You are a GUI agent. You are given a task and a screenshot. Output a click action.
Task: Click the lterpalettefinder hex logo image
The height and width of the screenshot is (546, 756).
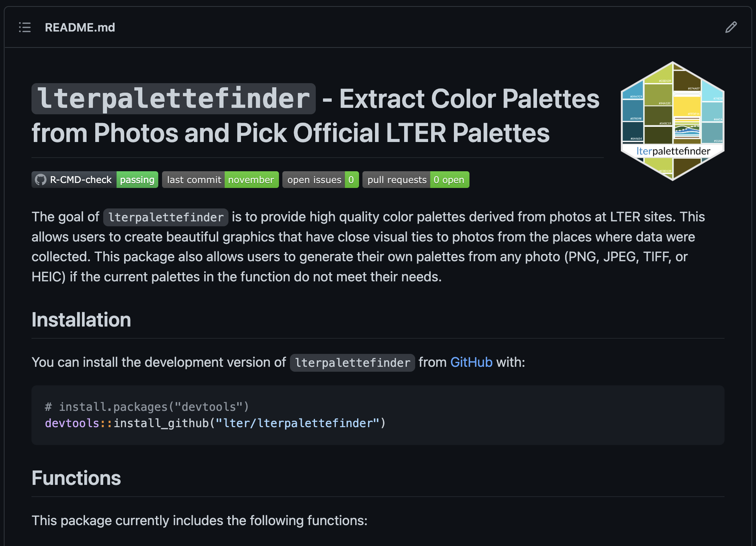click(x=673, y=121)
